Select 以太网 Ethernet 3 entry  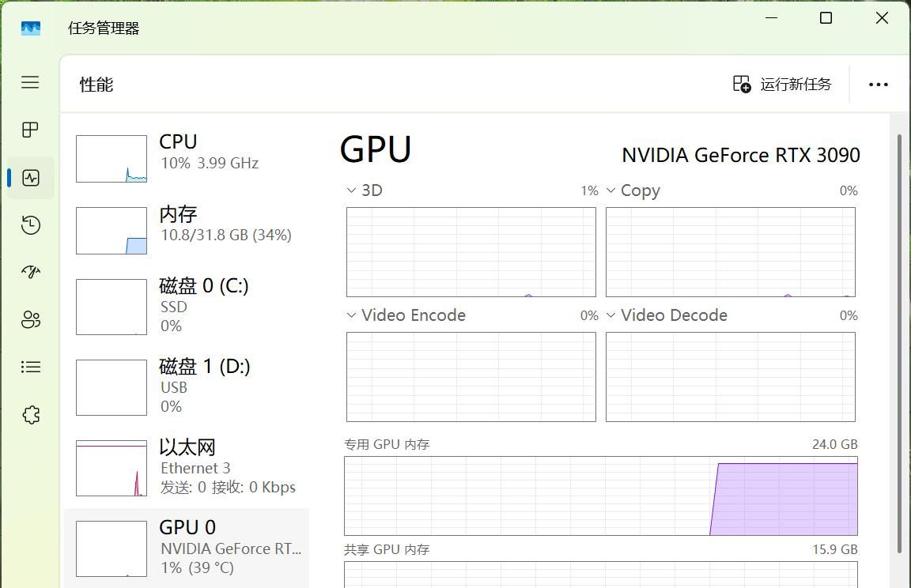pyautogui.click(x=187, y=467)
